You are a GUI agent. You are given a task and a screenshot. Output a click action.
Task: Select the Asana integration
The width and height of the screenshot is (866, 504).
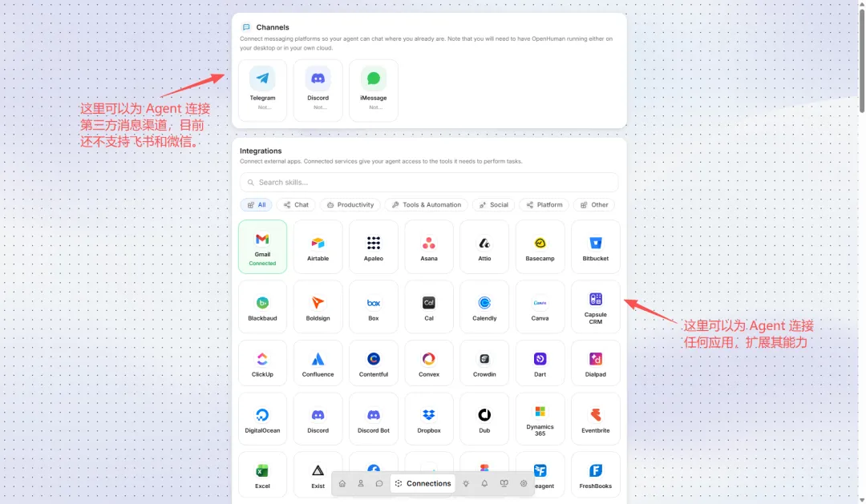429,247
